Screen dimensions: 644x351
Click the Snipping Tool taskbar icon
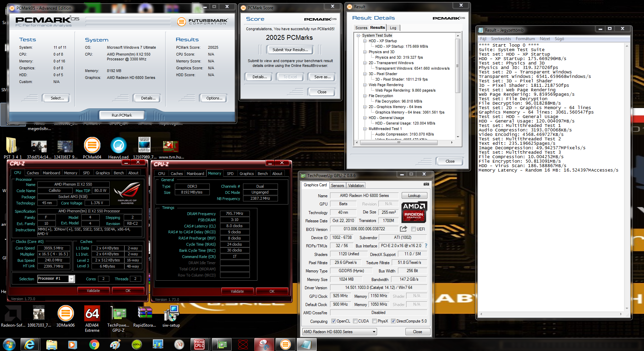[x=264, y=344]
